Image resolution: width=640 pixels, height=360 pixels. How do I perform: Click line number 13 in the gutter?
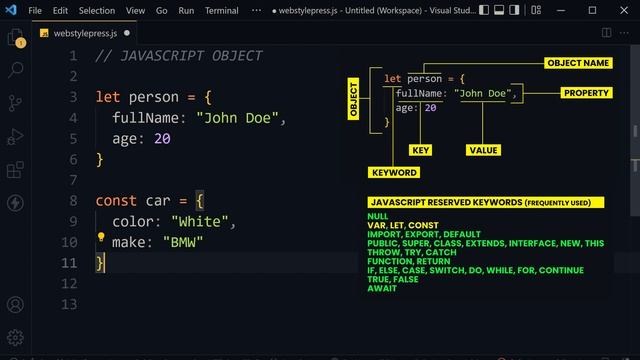69,304
